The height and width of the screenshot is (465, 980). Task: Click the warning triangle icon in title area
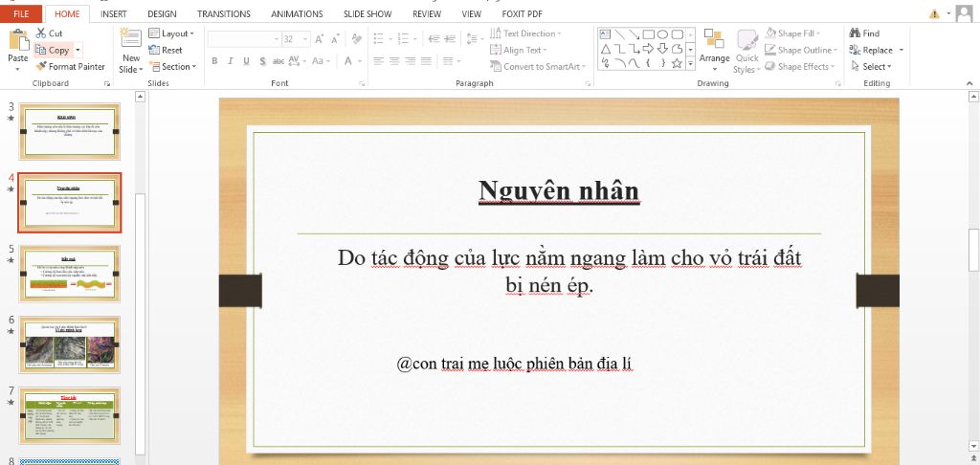coord(934,13)
